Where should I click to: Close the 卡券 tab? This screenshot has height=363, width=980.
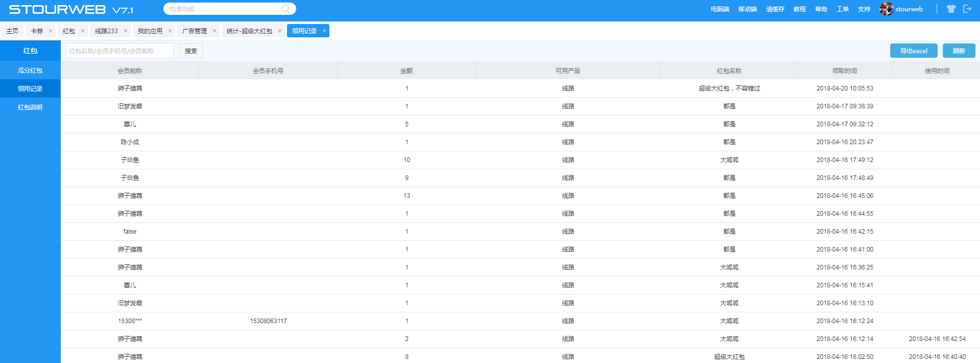[51, 31]
